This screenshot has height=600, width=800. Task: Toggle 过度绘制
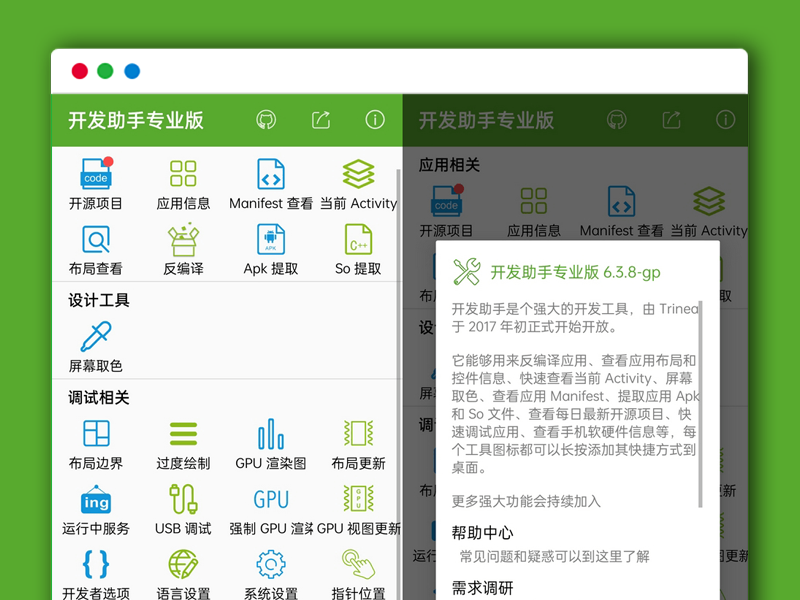183,444
